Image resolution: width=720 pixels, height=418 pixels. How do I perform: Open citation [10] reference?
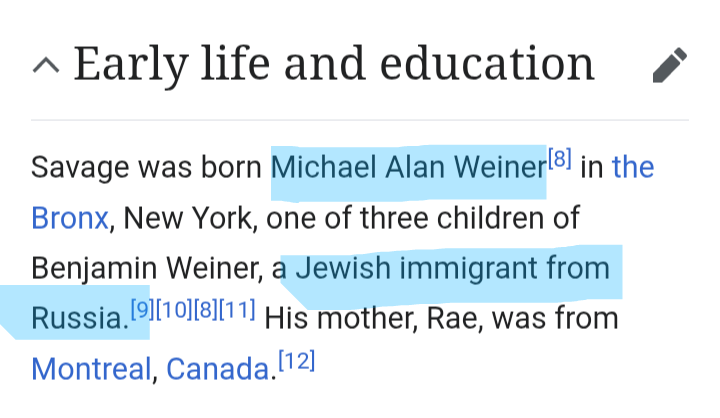(173, 310)
